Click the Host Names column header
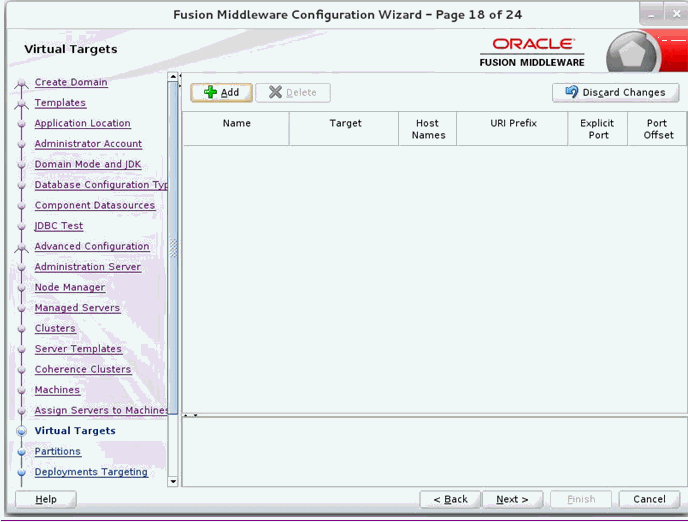 click(428, 129)
